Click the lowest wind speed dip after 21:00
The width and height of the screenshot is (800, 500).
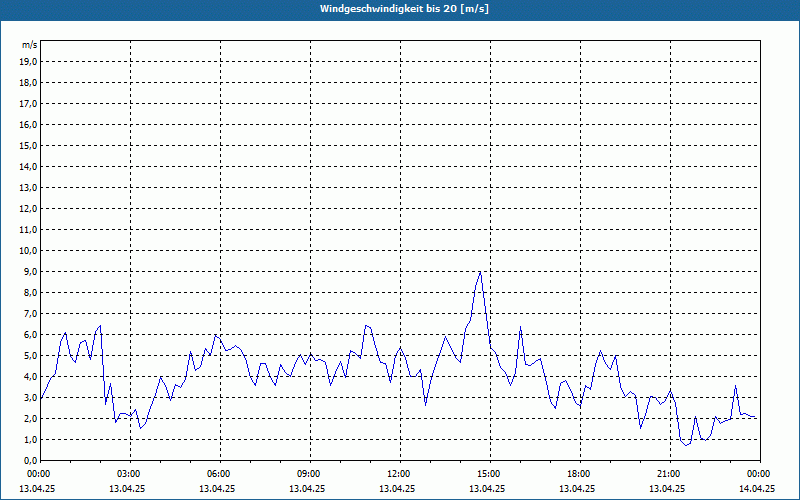686,445
